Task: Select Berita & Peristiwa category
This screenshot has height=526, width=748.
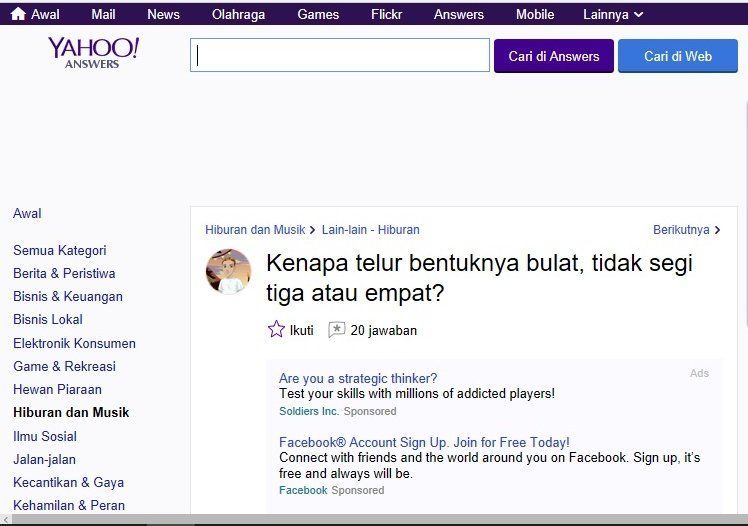Action: [64, 273]
